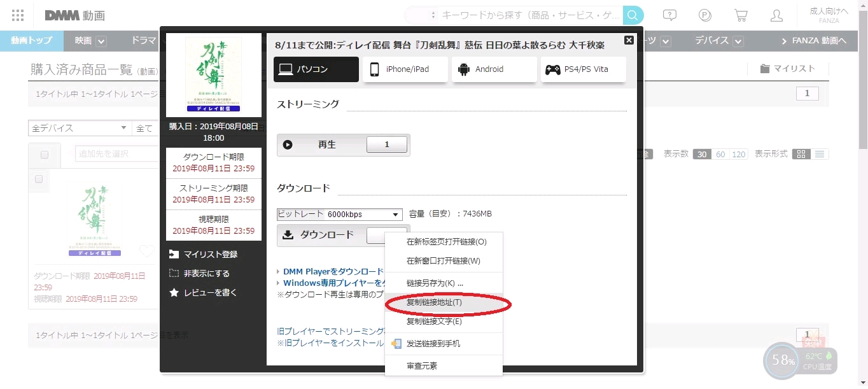Expand the 映画 menu arrow
868x389 pixels.
click(x=101, y=41)
